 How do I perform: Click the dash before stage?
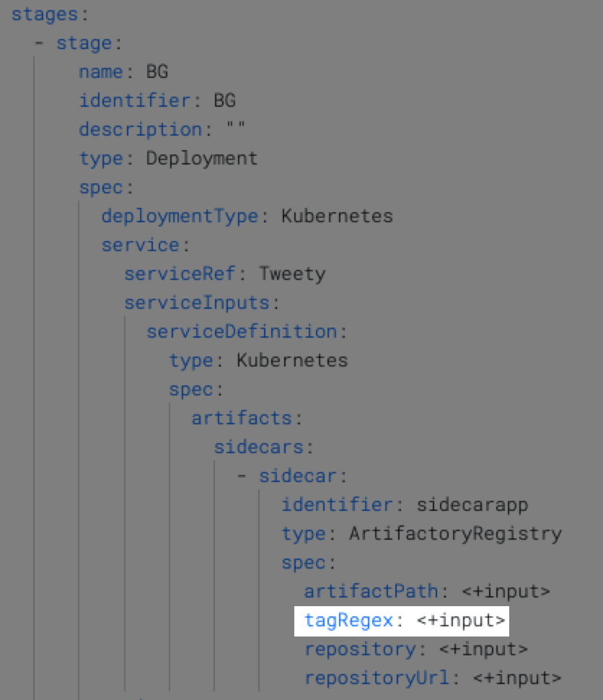(39, 43)
